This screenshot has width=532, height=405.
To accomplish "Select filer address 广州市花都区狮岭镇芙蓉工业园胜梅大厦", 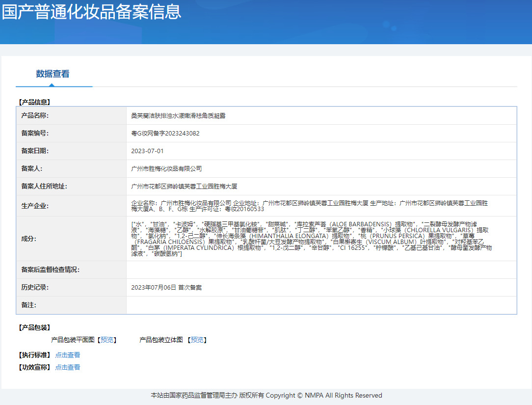I will click(184, 187).
